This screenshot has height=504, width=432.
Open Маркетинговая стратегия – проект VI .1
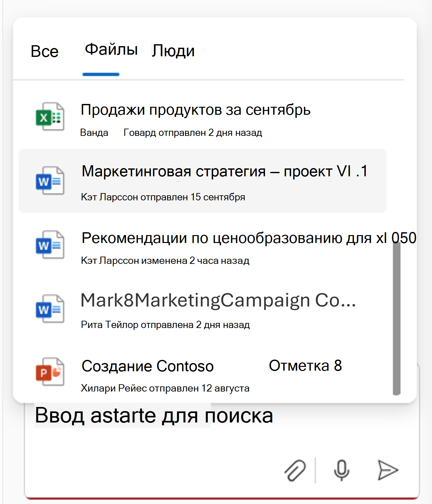click(x=225, y=171)
